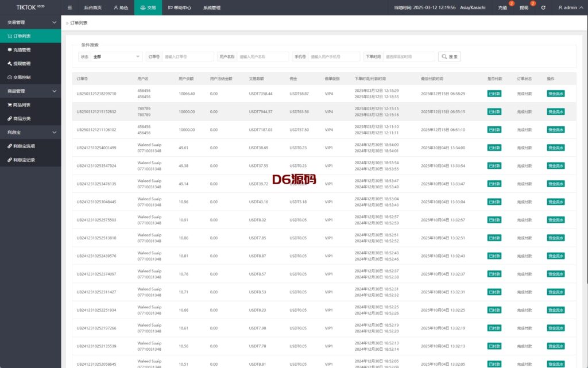
Task: Collapse the 商品管理 sidebar group
Action: tap(30, 91)
